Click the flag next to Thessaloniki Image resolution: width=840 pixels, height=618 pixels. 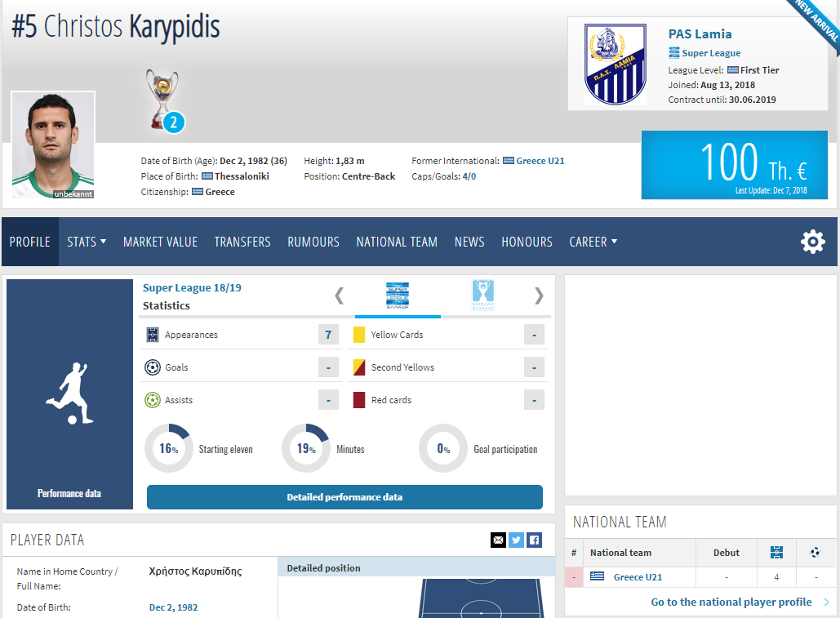click(x=207, y=176)
